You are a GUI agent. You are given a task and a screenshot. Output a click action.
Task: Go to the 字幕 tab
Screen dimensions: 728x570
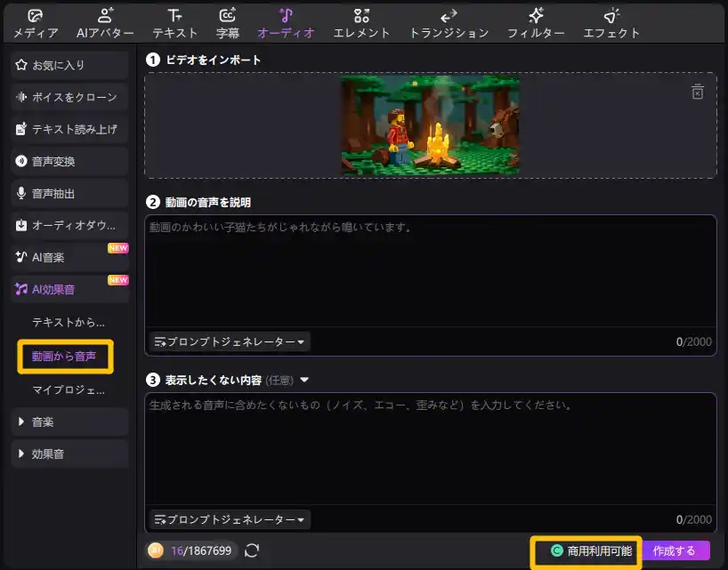pos(228,24)
